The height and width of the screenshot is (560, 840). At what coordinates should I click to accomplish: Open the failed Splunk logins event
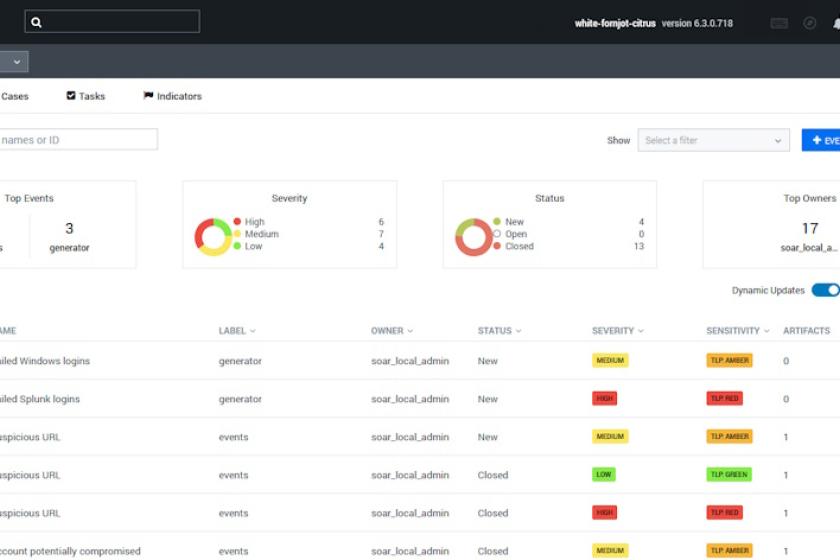pyautogui.click(x=40, y=399)
